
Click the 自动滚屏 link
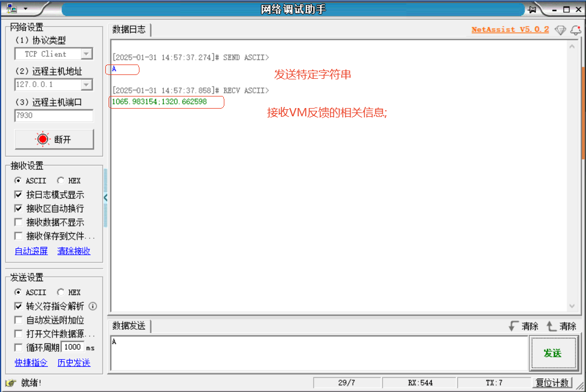click(x=31, y=251)
